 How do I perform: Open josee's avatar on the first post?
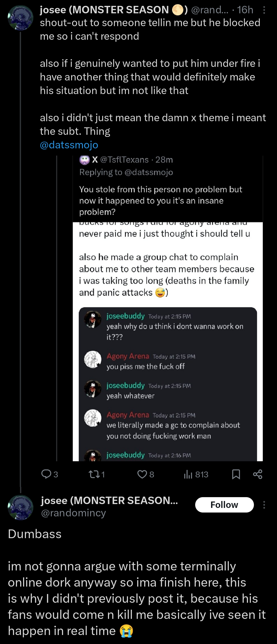[x=21, y=18]
